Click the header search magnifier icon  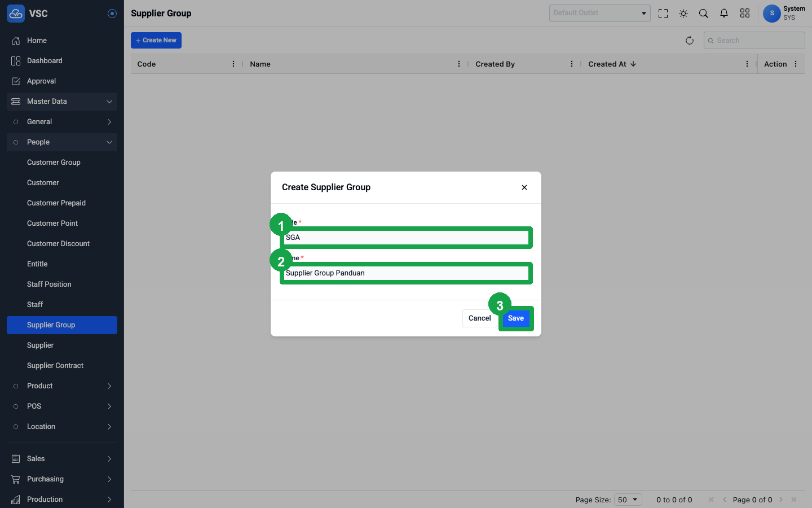pyautogui.click(x=704, y=14)
